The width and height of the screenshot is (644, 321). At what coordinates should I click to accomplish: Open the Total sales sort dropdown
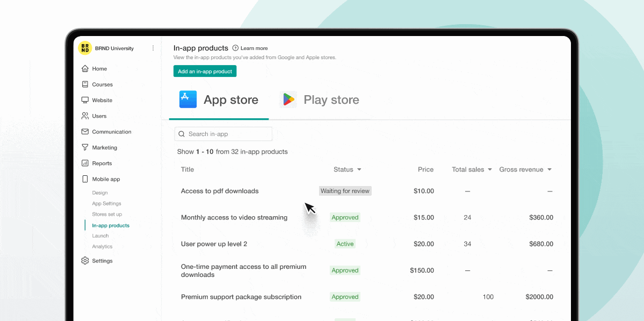(490, 170)
